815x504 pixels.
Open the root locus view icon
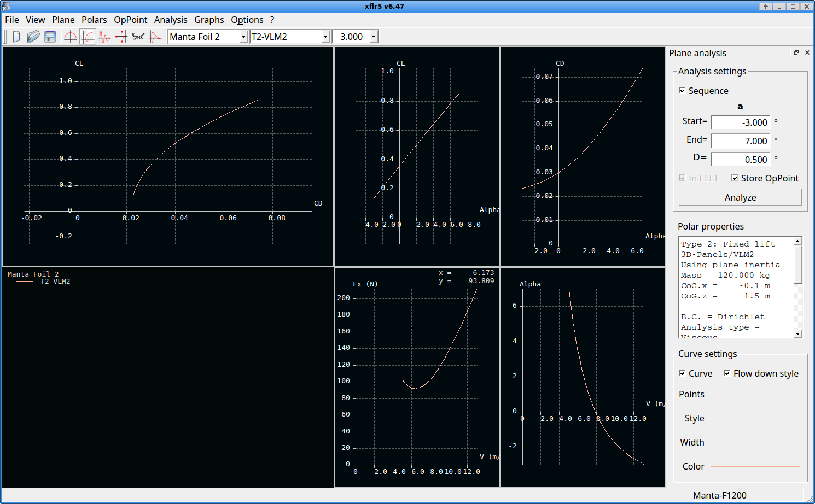point(121,37)
